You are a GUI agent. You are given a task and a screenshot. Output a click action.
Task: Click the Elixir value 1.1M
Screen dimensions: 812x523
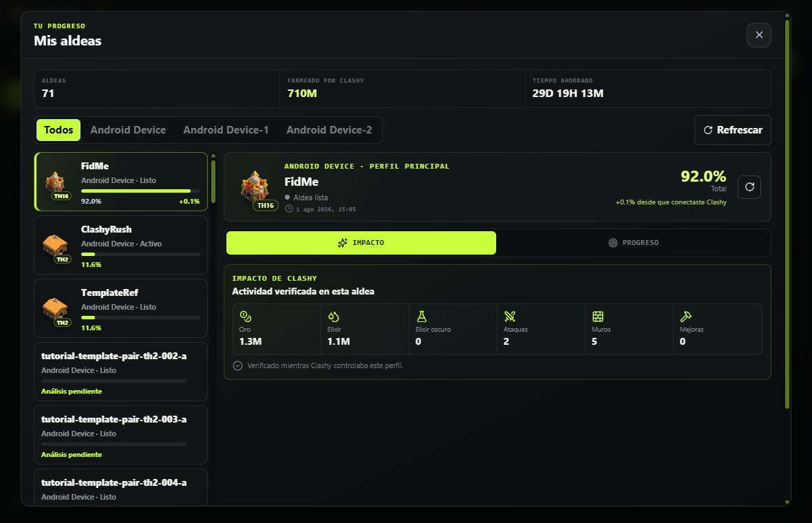pos(339,341)
